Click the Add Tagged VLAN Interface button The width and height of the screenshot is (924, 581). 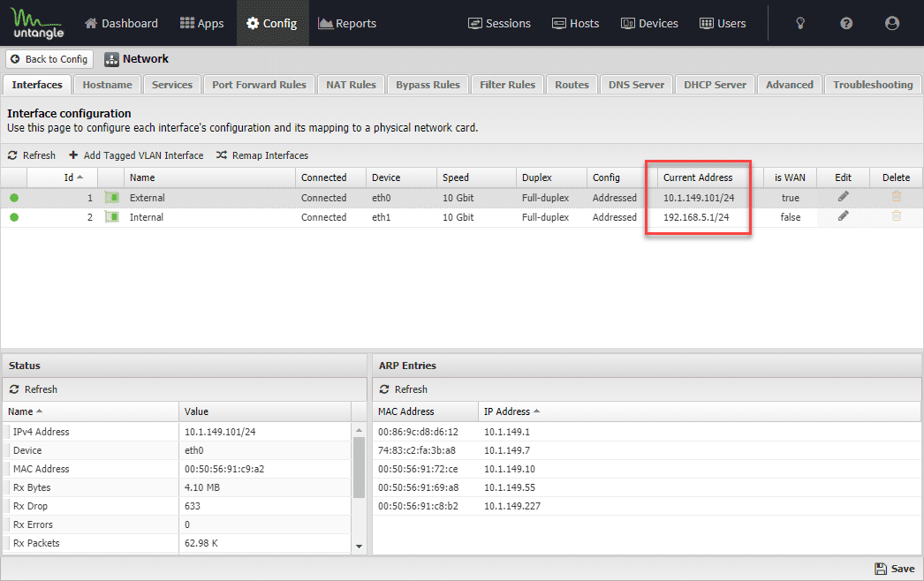[x=136, y=155]
